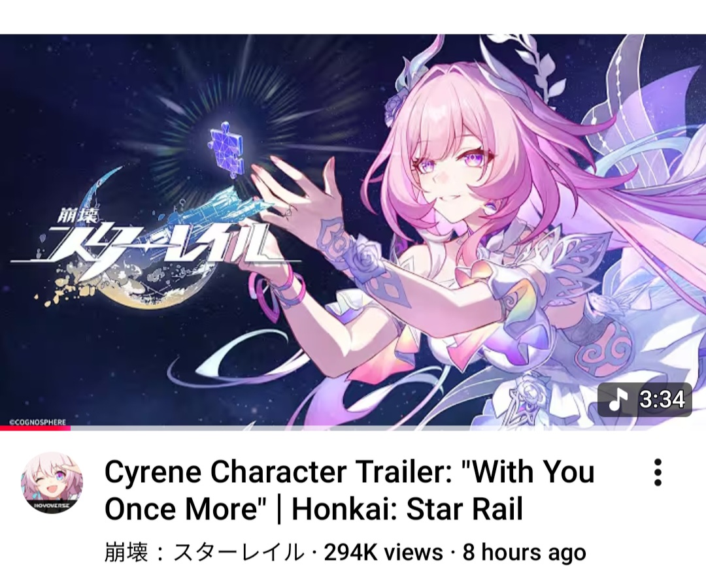Click the 8 hours ago timestamp
The width and height of the screenshot is (706, 588).
tap(524, 553)
